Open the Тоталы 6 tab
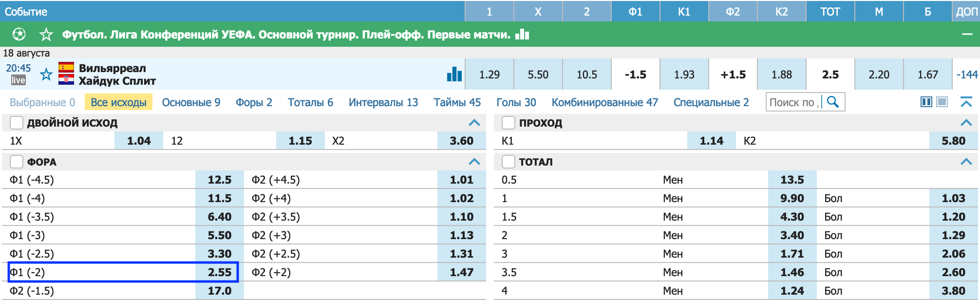Viewport: 980px width, 300px height. coord(310,102)
